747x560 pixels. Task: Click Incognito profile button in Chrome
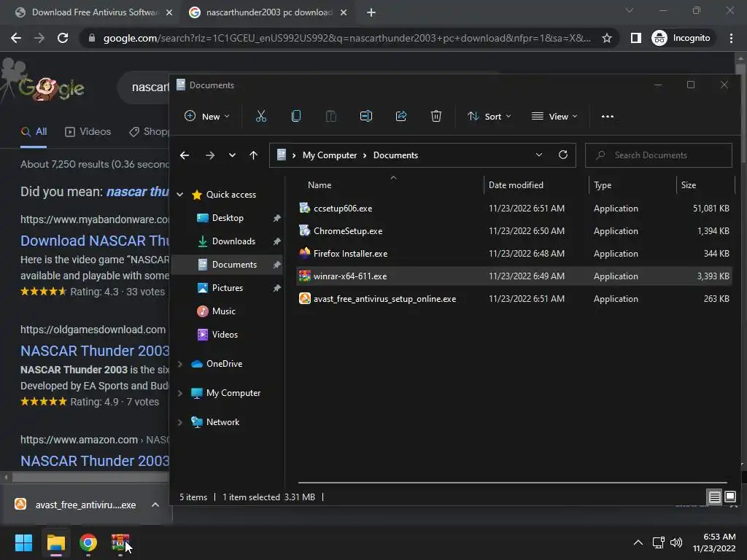point(681,38)
